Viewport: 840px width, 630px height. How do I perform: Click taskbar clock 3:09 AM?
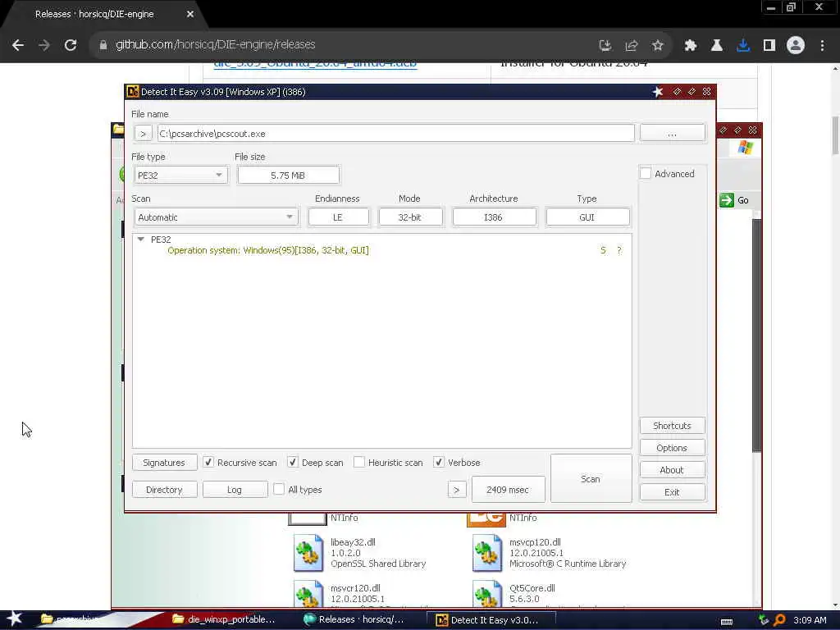(810, 620)
